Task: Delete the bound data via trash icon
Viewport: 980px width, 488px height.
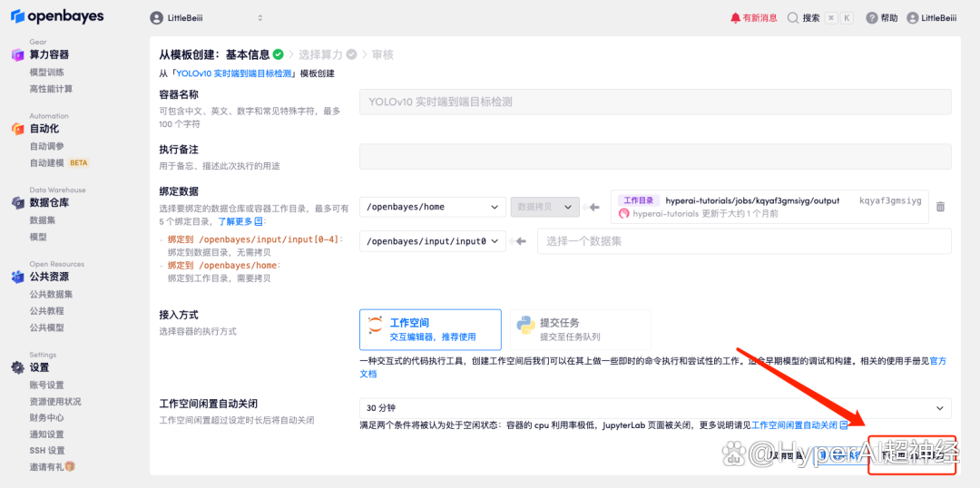Action: click(940, 207)
